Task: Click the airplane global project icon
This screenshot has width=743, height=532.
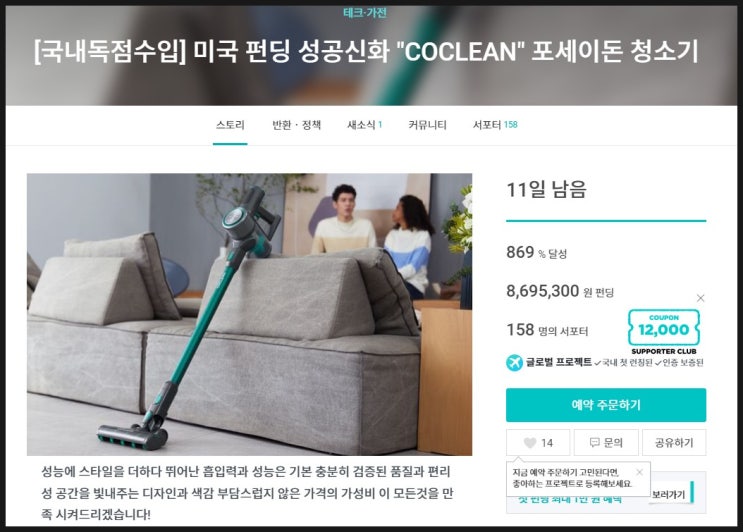Action: [514, 362]
